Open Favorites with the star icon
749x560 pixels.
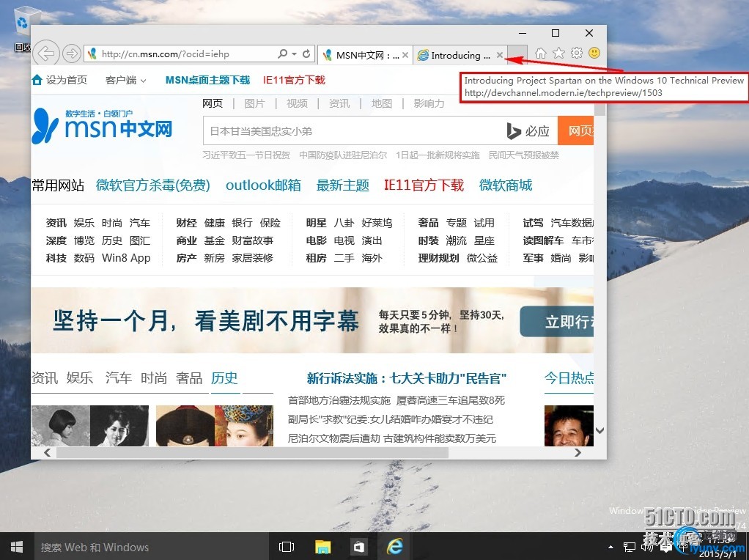tap(558, 53)
